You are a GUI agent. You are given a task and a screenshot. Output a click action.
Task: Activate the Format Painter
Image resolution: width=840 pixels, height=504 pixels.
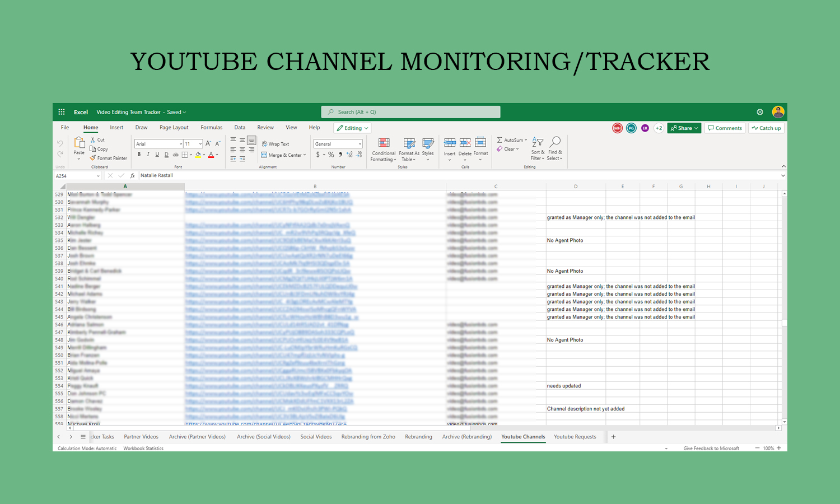click(109, 158)
